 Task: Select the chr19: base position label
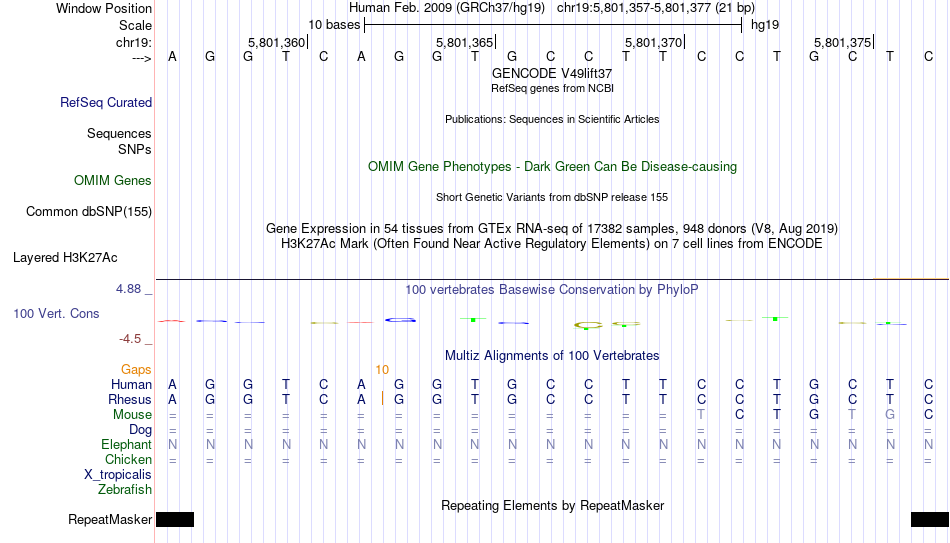coord(133,42)
